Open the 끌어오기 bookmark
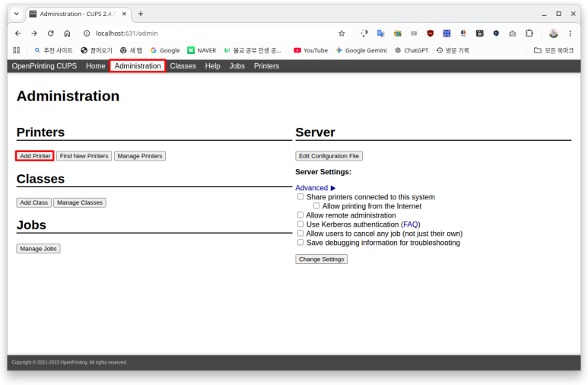 pyautogui.click(x=97, y=50)
